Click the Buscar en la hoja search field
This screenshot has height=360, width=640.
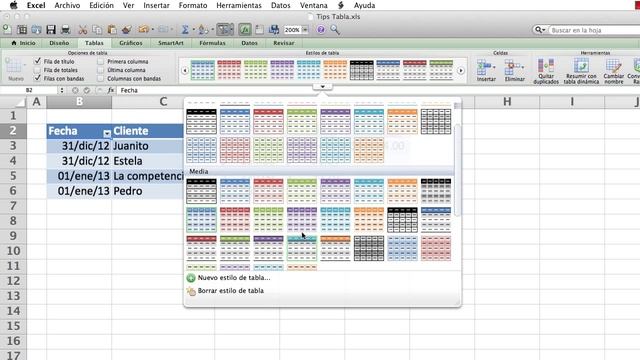pyautogui.click(x=595, y=30)
